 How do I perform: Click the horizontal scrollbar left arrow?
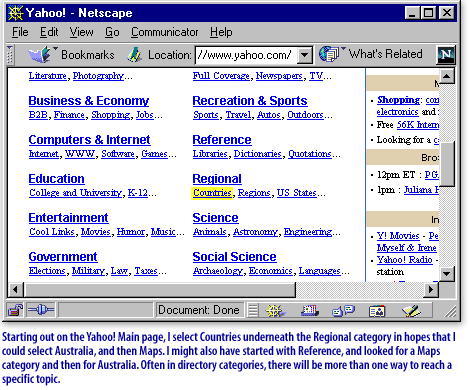[x=15, y=290]
